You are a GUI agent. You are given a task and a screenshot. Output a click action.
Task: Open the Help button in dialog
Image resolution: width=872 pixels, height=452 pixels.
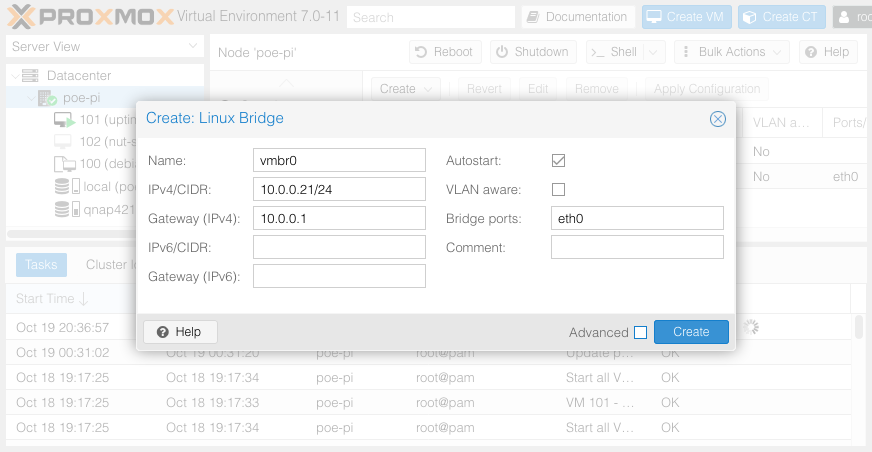180,332
